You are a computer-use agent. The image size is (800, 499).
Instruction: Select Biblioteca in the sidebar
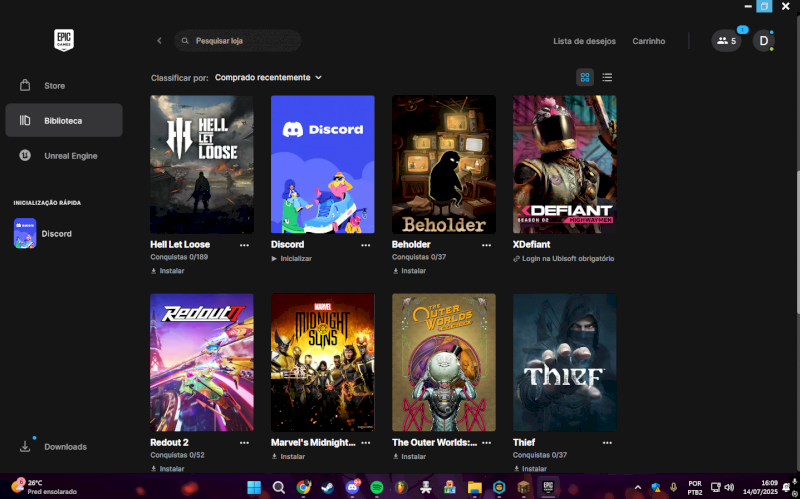tap(64, 121)
